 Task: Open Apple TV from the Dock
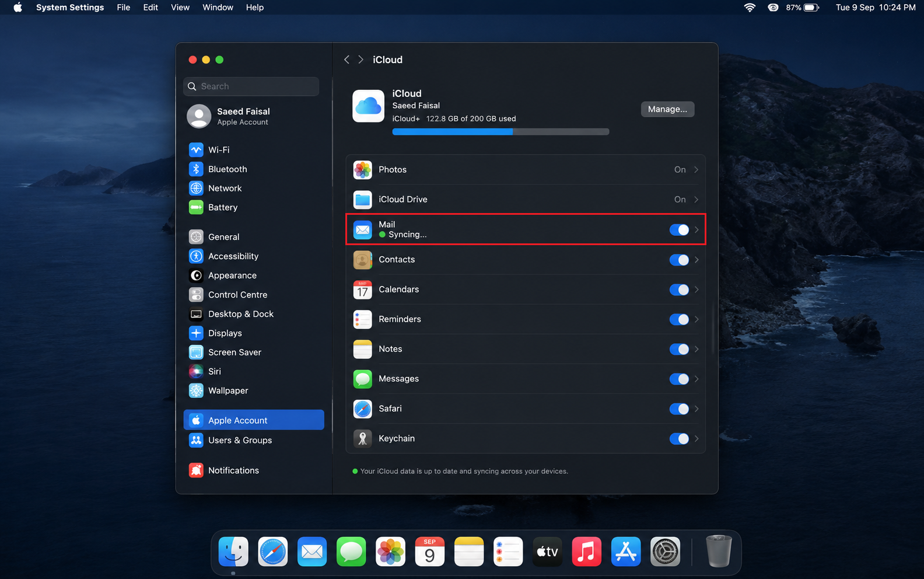click(x=547, y=552)
